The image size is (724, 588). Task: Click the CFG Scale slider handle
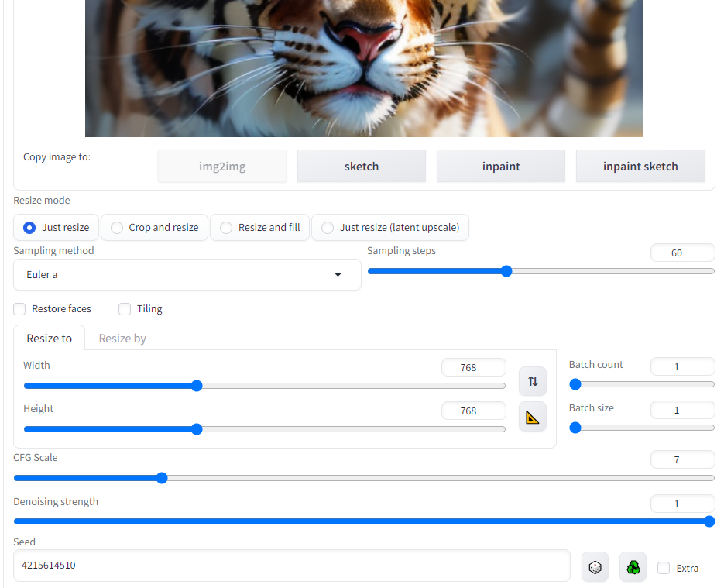click(162, 478)
